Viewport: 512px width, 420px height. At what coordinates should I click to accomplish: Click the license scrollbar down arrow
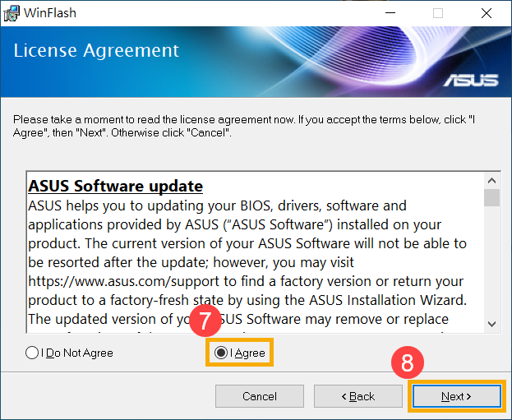(491, 324)
